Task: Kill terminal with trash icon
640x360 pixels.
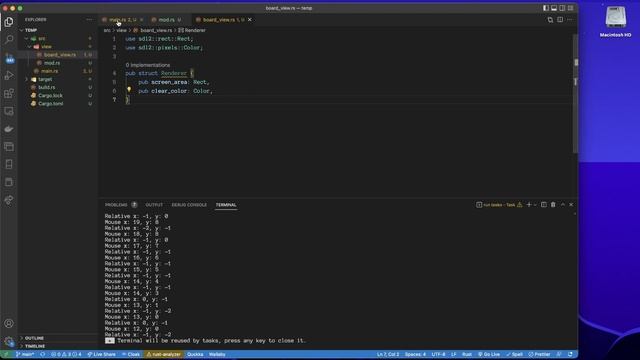Action: (x=553, y=204)
